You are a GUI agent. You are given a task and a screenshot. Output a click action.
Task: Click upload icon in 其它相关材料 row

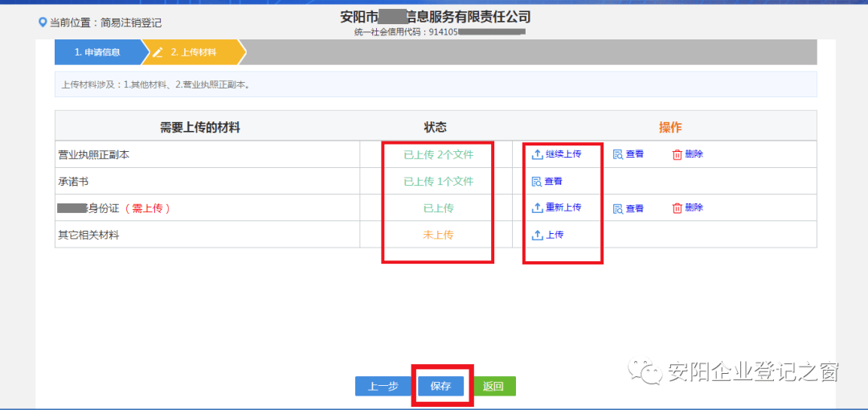pos(537,235)
